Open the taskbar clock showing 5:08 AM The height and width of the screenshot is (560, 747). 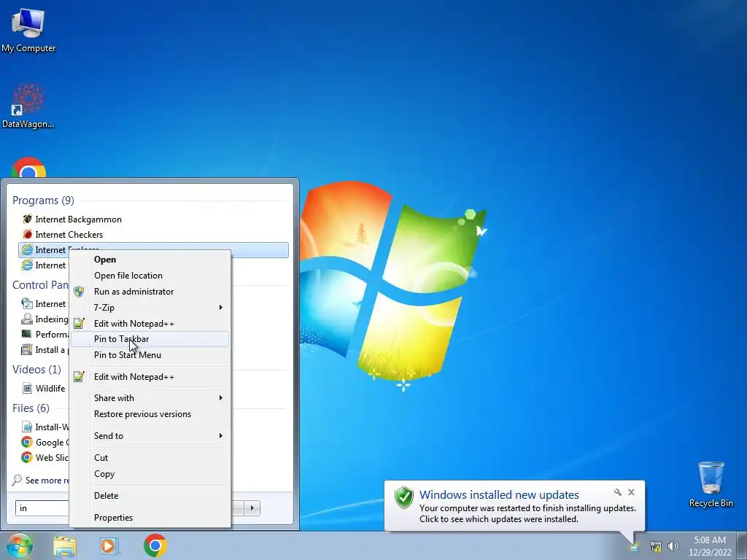click(x=710, y=546)
